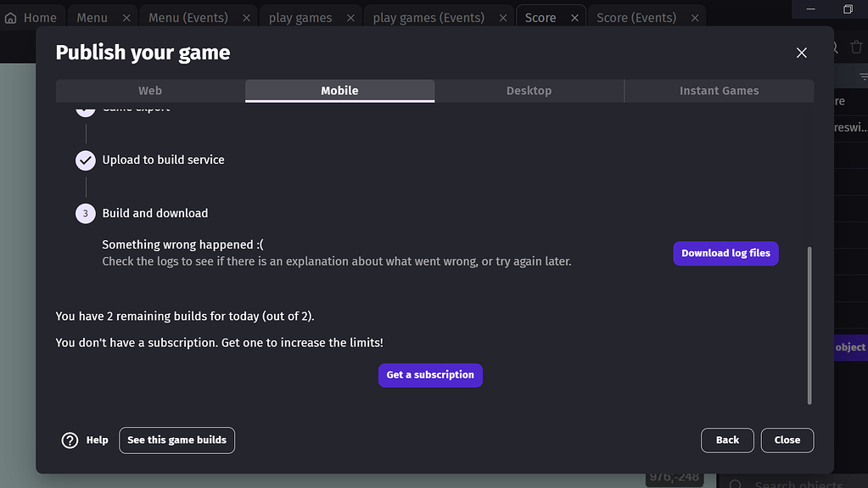
Task: Click the Help question mark icon
Action: [70, 440]
